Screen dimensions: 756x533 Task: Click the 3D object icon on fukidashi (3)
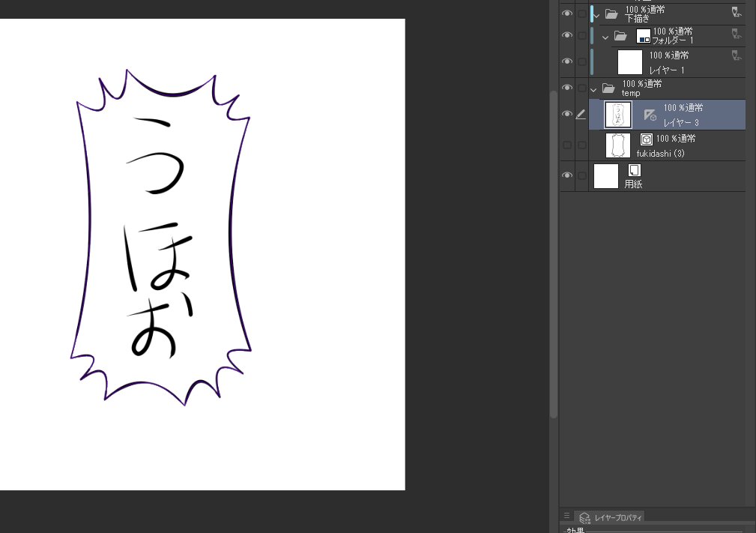pyautogui.click(x=646, y=139)
